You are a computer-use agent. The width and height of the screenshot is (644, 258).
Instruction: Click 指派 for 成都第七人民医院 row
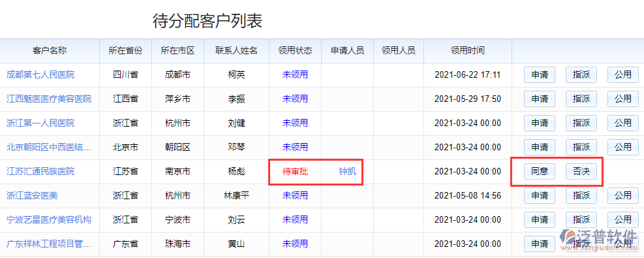[581, 74]
